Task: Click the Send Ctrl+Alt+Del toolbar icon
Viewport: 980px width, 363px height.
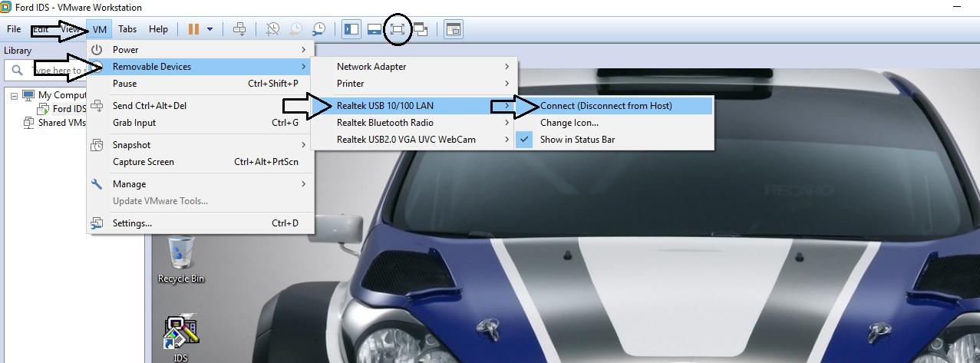Action: (239, 29)
